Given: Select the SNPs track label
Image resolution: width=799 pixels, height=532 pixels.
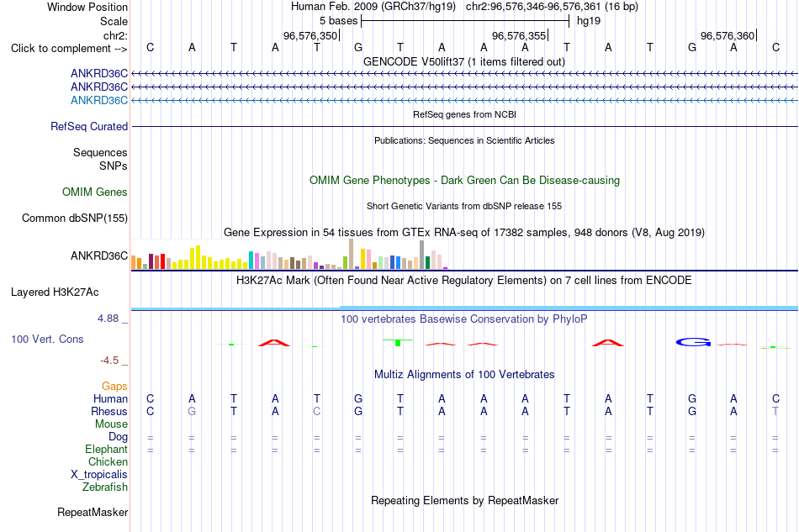Looking at the screenshot, I should click(x=114, y=166).
